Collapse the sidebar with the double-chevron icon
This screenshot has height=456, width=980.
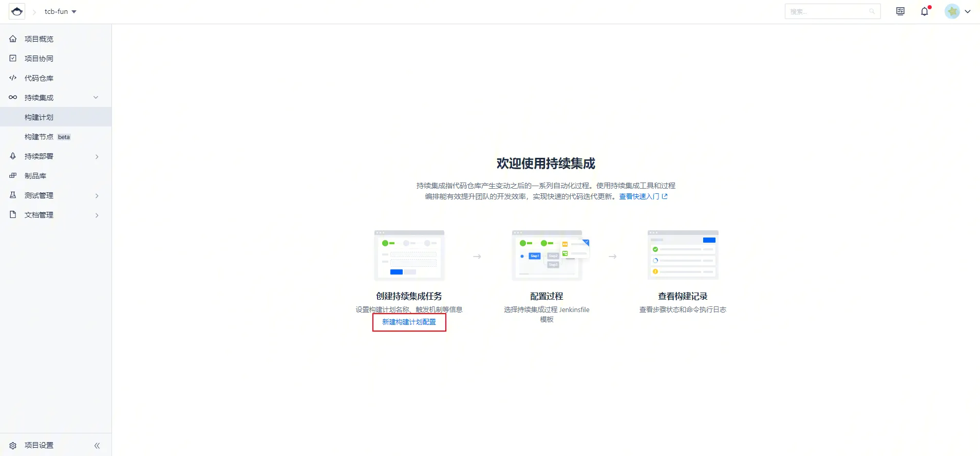click(x=97, y=445)
